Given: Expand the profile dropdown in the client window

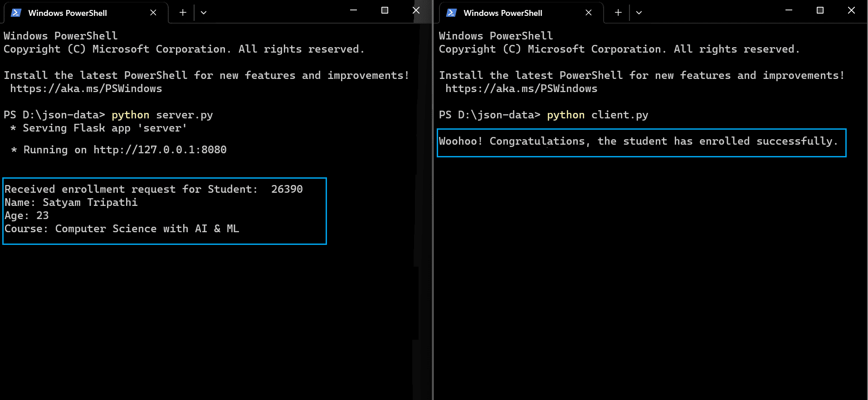Looking at the screenshot, I should click(639, 13).
